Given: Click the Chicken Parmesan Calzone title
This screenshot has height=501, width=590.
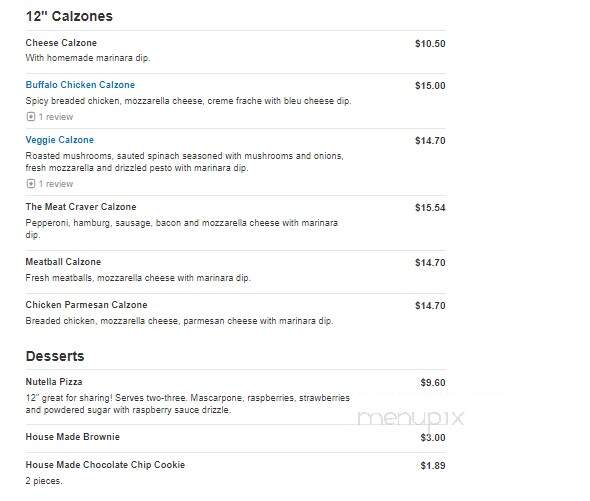Looking at the screenshot, I should pyautogui.click(x=87, y=305).
